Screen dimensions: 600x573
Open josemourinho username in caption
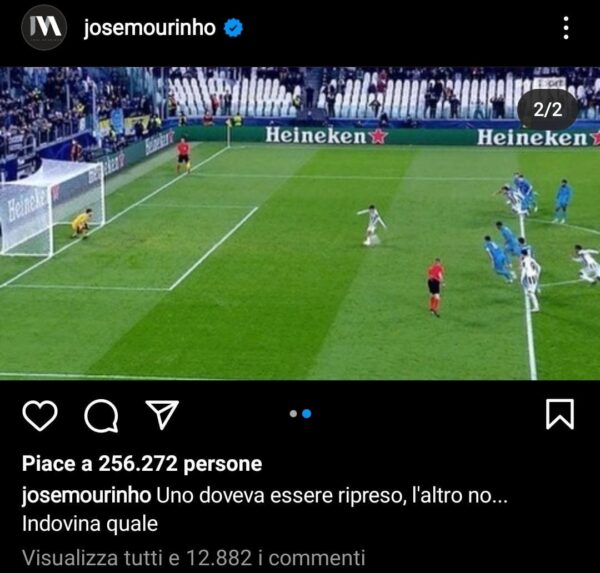[x=86, y=495]
